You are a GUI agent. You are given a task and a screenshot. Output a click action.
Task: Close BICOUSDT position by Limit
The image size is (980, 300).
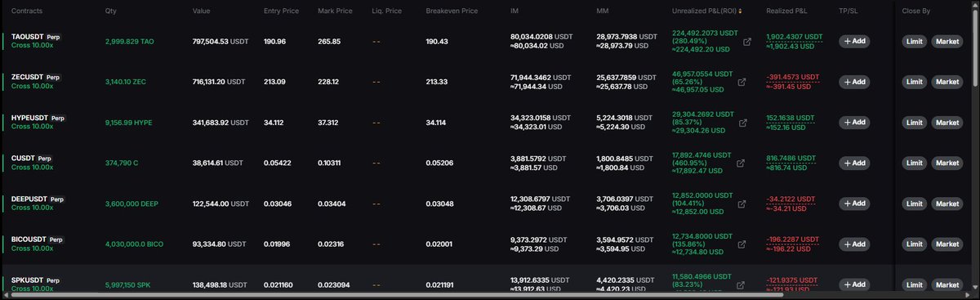coord(915,244)
